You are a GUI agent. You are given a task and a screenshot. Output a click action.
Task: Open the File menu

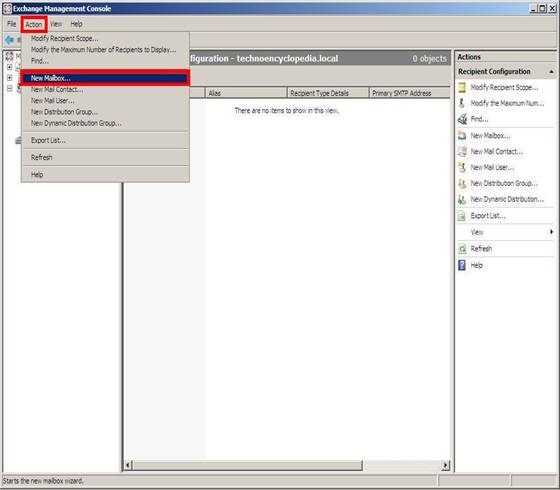pyautogui.click(x=12, y=24)
